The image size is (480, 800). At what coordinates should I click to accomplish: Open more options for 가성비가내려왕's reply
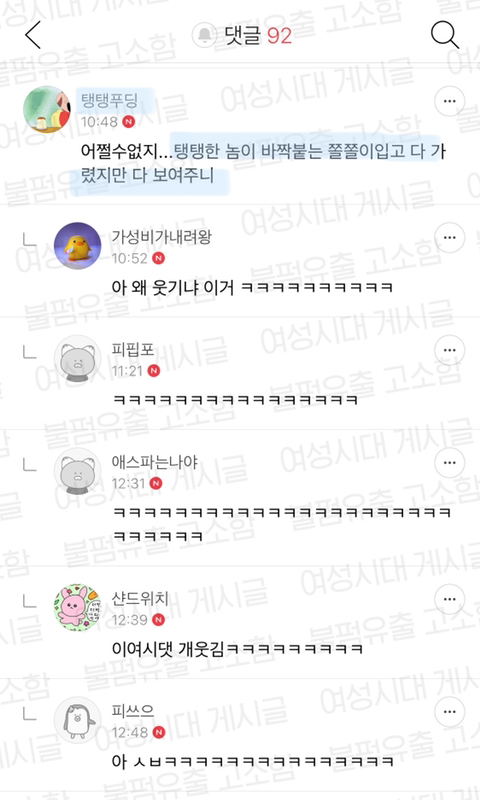pyautogui.click(x=449, y=238)
